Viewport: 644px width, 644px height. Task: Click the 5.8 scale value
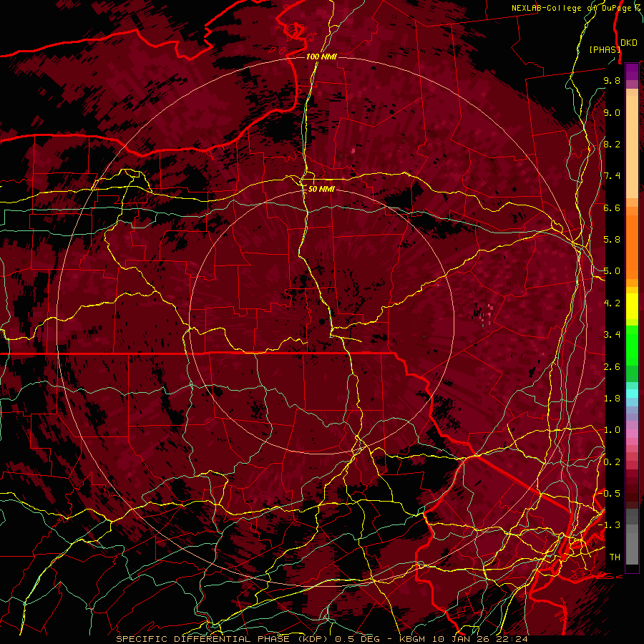tap(612, 240)
